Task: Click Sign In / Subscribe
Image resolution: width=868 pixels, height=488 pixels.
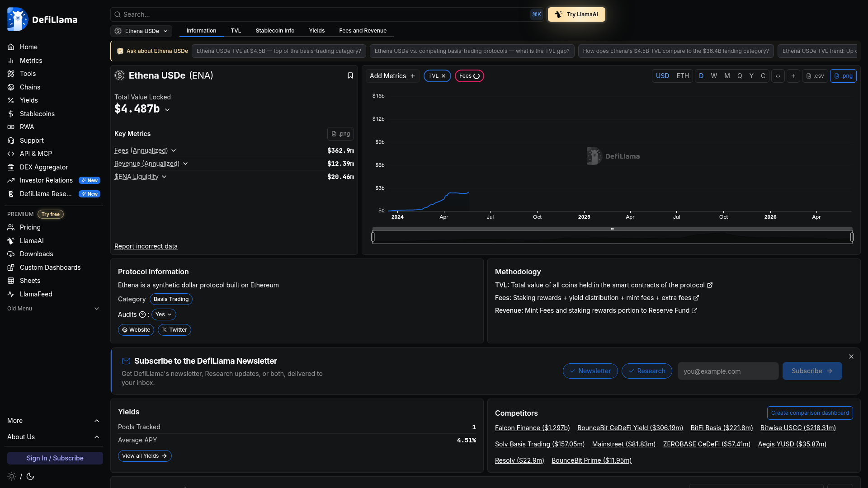Action: click(55, 458)
